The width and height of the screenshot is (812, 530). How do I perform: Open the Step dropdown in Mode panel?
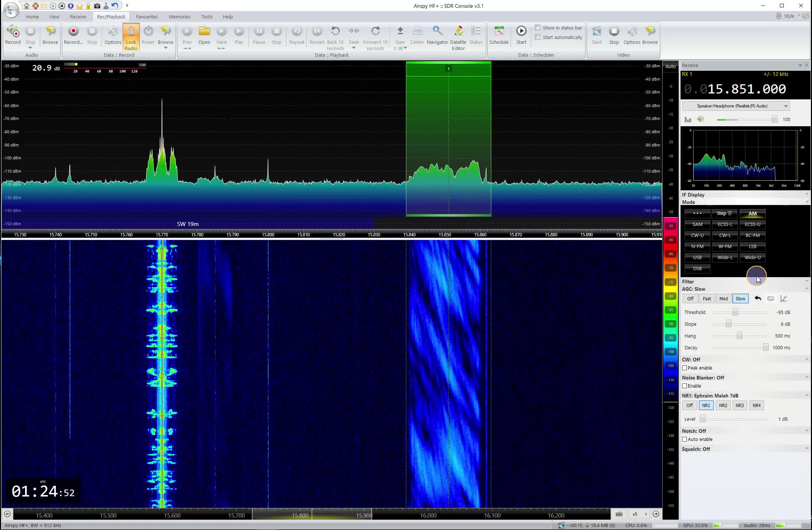click(x=724, y=213)
